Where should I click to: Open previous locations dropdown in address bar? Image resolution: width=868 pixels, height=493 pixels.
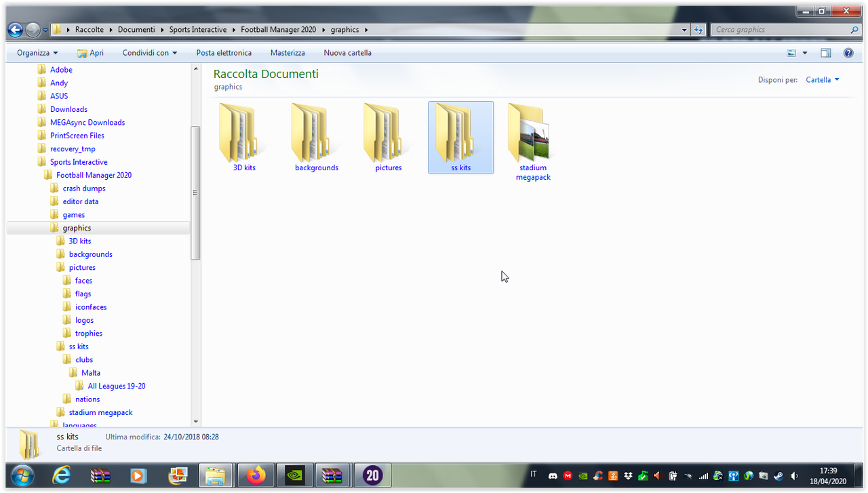[x=684, y=30]
